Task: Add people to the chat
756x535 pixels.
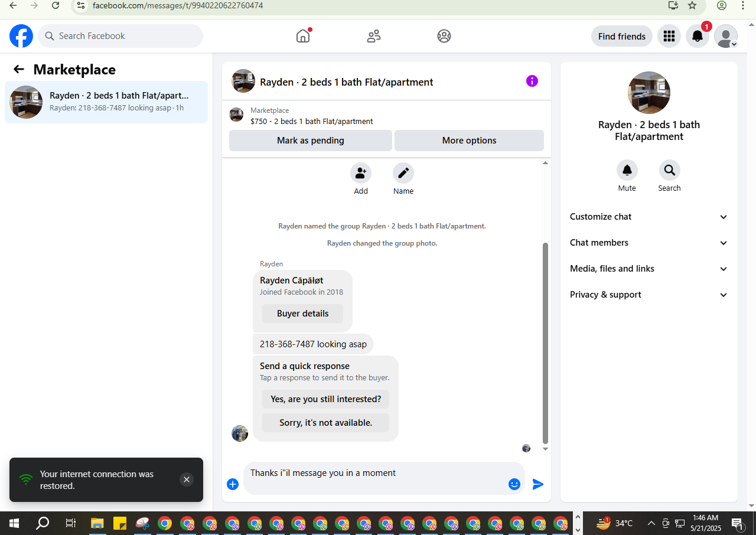Action: point(361,173)
